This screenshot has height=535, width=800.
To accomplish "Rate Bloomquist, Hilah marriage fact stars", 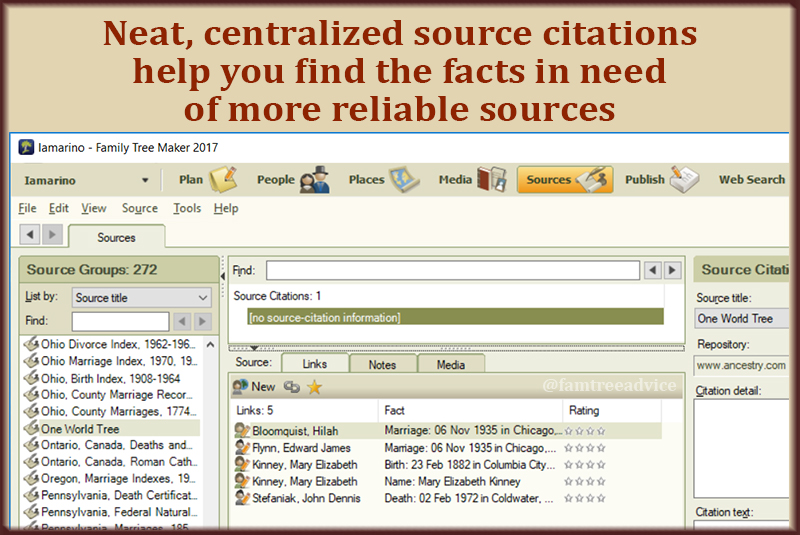I will (585, 431).
